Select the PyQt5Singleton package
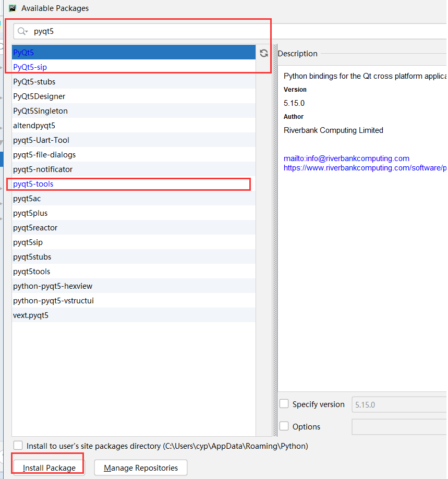448x479 pixels. pos(134,111)
